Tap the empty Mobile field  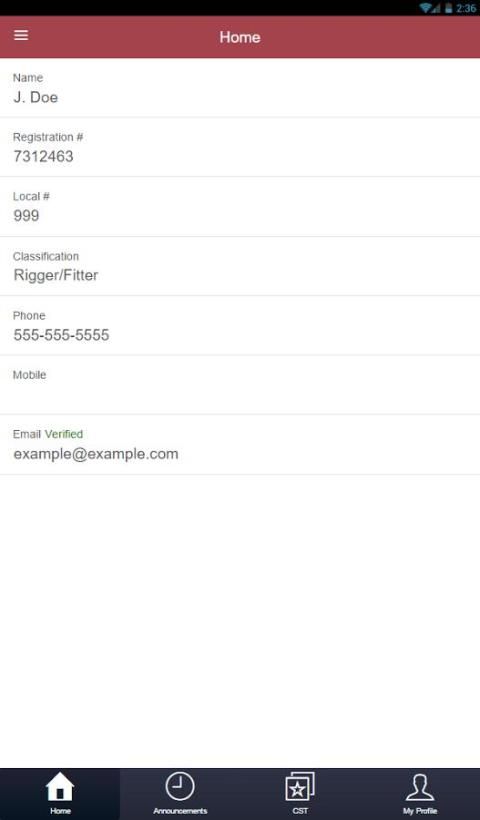click(x=240, y=385)
